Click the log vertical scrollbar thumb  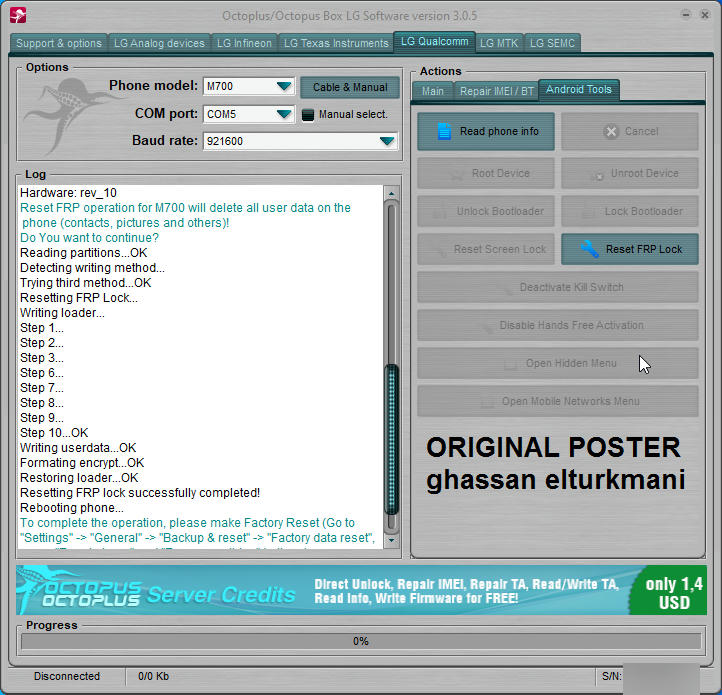point(391,439)
